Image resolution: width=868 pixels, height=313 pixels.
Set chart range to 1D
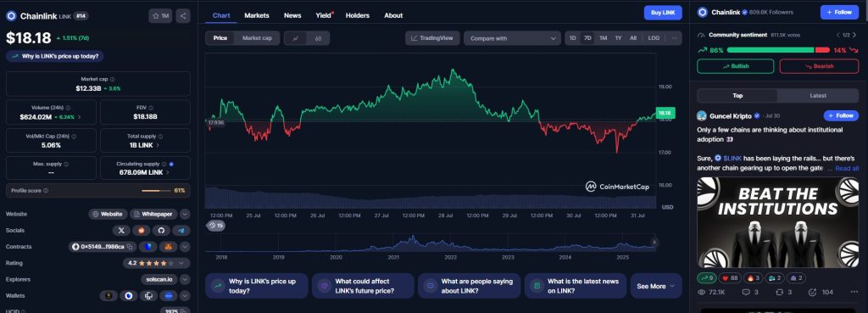573,38
